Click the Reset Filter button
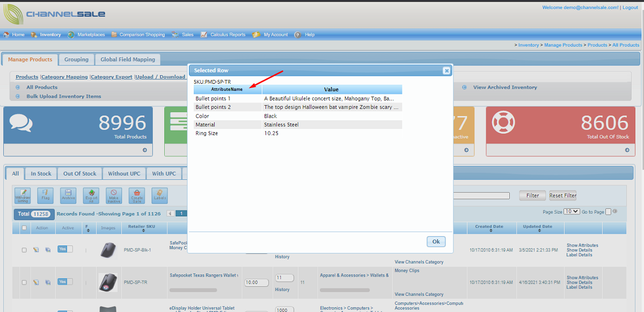This screenshot has height=312, width=644. (x=562, y=195)
